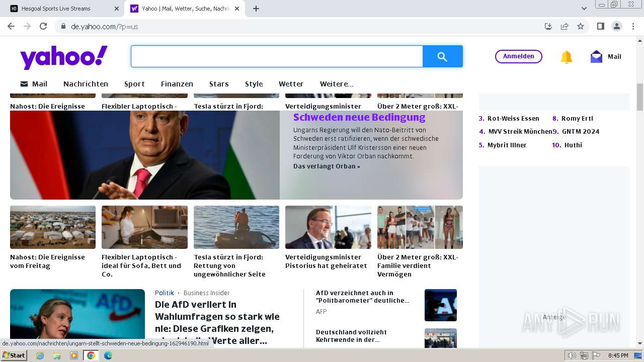Bookmark this page with the star
The height and width of the screenshot is (362, 644).
581,26
